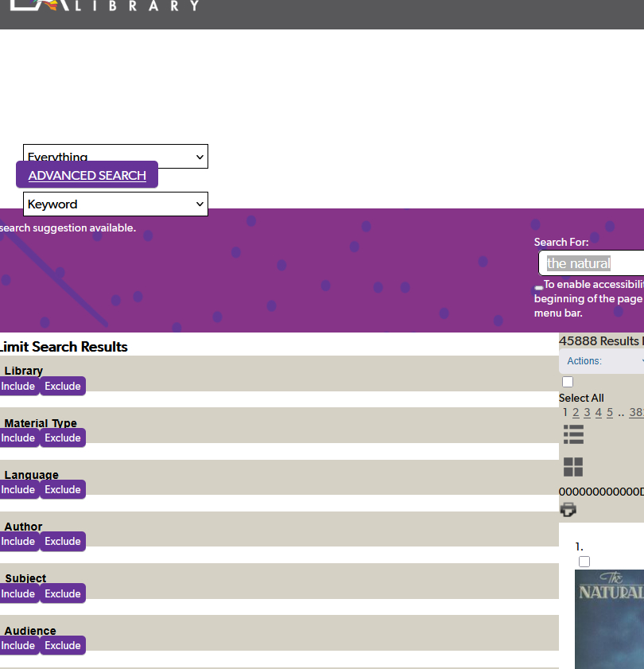Check the first result's checkbox
This screenshot has width=644, height=669.
click(584, 562)
